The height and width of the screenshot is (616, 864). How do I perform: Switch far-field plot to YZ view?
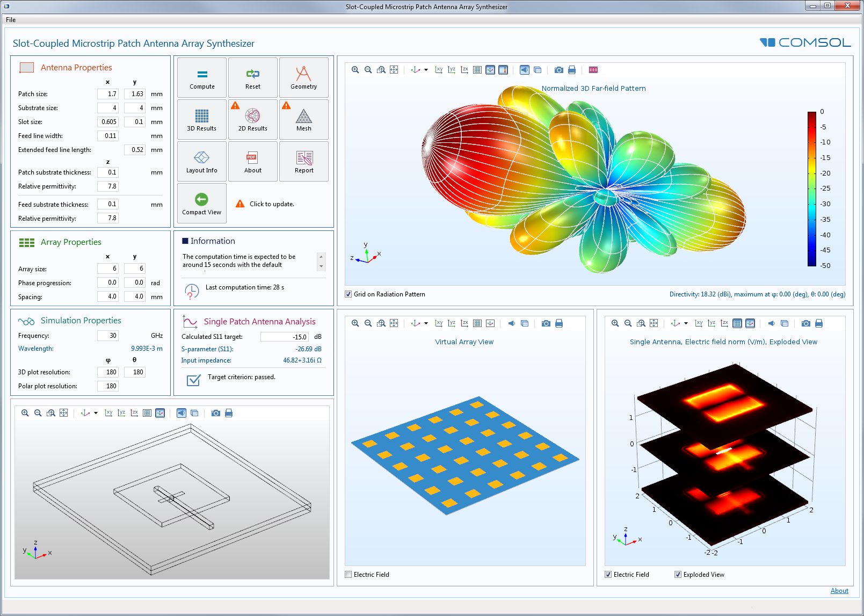pyautogui.click(x=452, y=70)
